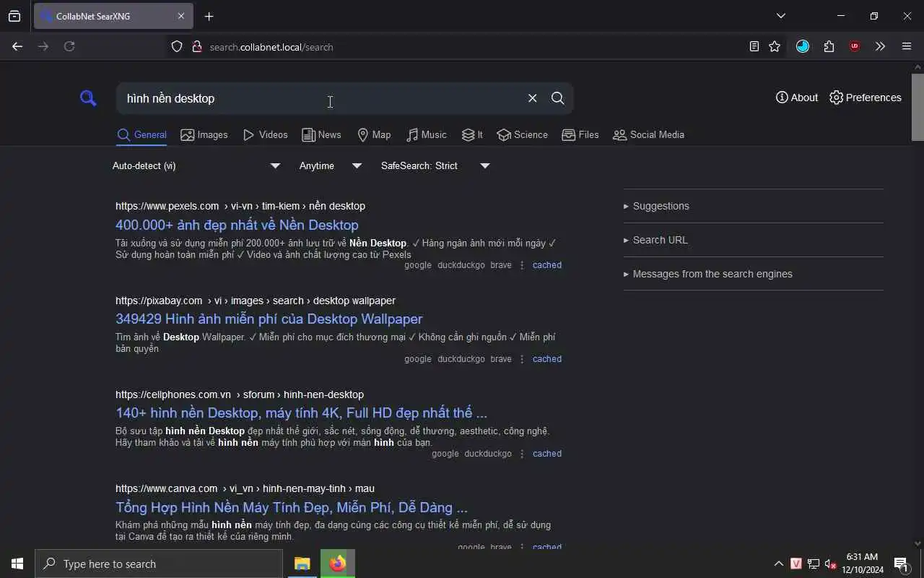Show hidden system tray icons
Screen dimensions: 924x578
pos(778,564)
